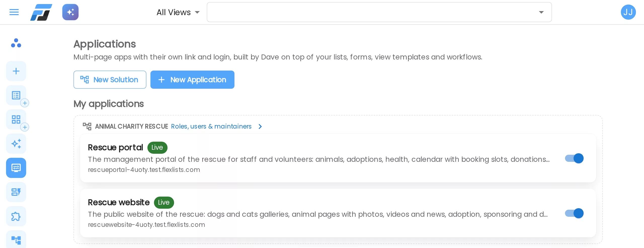The width and height of the screenshot is (644, 248).
Task: Open the Rescue portal application title
Action: [x=115, y=147]
